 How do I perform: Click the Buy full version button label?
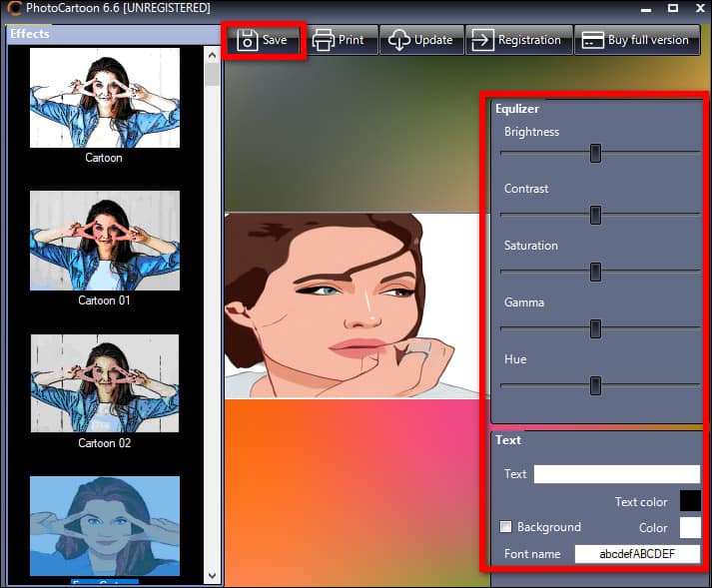(648, 40)
